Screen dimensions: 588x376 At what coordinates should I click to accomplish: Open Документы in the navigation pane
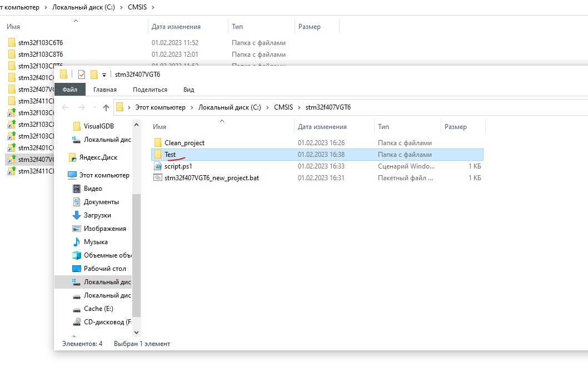(101, 202)
